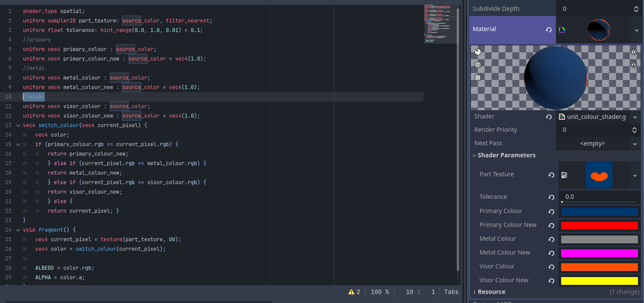644x303 pixels.
Task: Click the shader file icon beside unit_colour_shader
Action: (562, 117)
